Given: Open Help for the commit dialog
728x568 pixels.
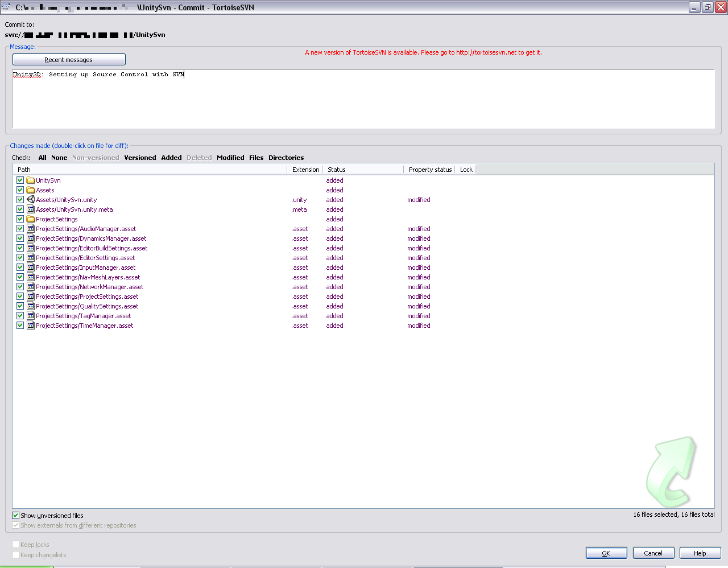Looking at the screenshot, I should (x=700, y=553).
